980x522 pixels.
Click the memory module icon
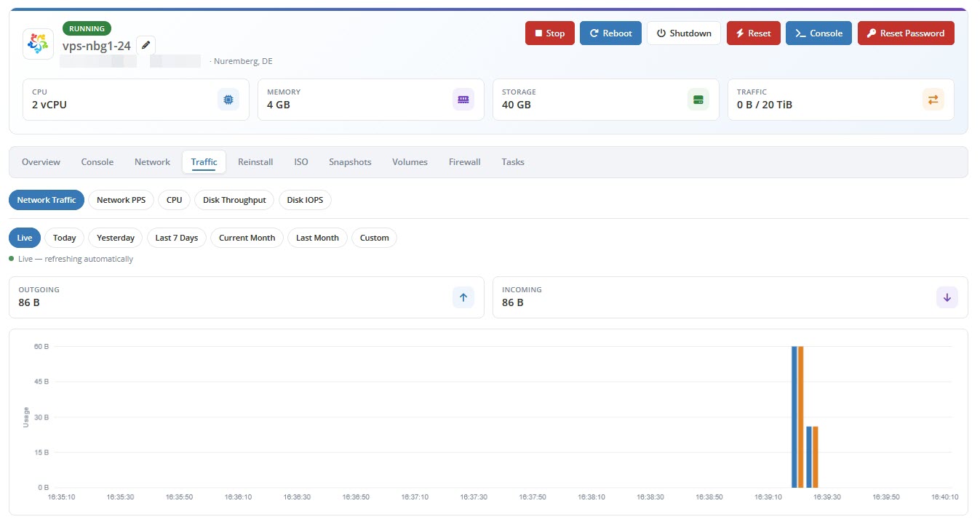[x=463, y=100]
